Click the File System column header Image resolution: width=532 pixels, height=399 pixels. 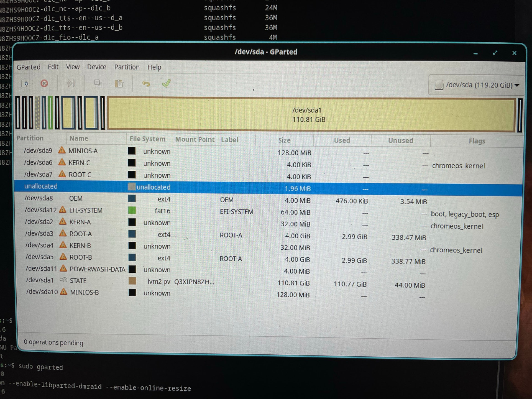147,139
